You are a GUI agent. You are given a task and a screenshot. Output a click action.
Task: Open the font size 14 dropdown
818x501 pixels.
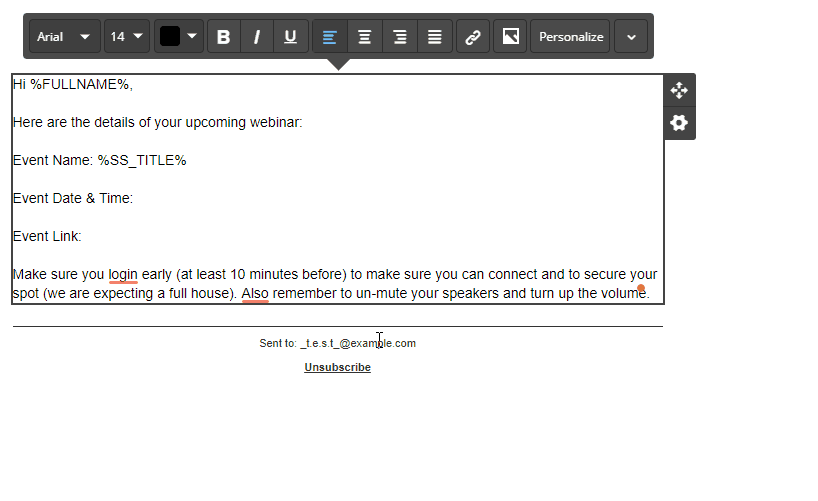tap(127, 37)
